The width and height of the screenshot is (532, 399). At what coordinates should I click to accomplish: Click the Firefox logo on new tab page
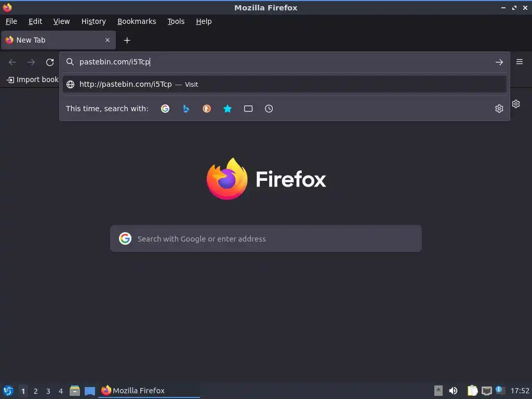[227, 179]
